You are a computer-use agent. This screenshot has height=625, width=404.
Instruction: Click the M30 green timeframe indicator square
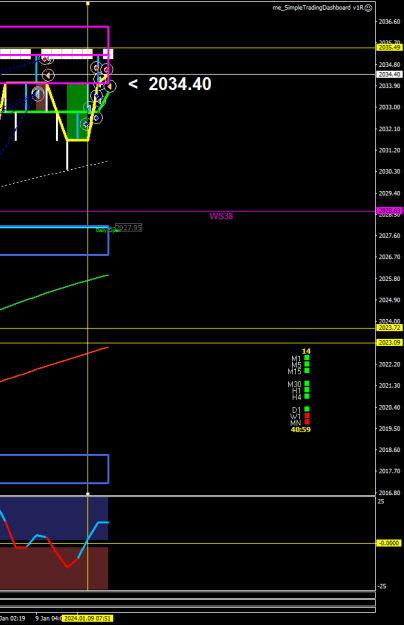click(x=307, y=384)
